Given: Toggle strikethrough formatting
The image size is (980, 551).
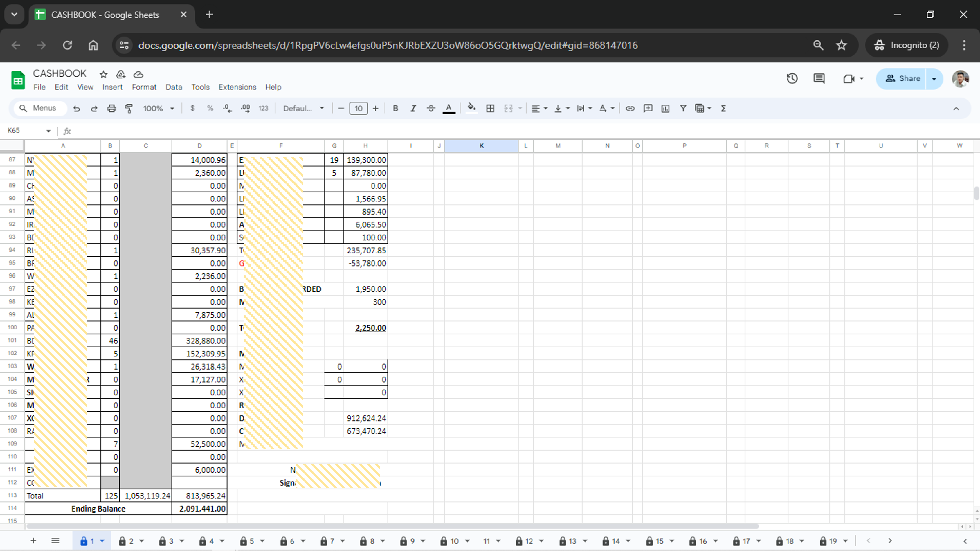Looking at the screenshot, I should pyautogui.click(x=431, y=109).
